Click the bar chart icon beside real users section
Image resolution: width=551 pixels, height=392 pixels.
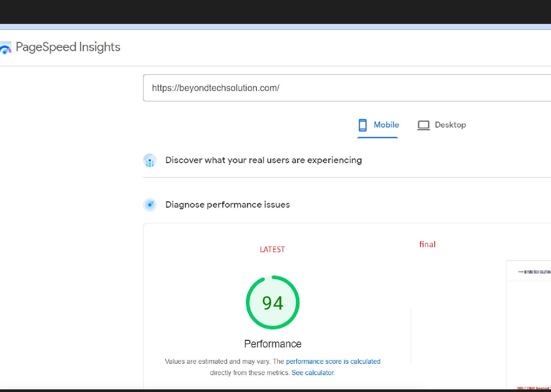[x=150, y=160]
